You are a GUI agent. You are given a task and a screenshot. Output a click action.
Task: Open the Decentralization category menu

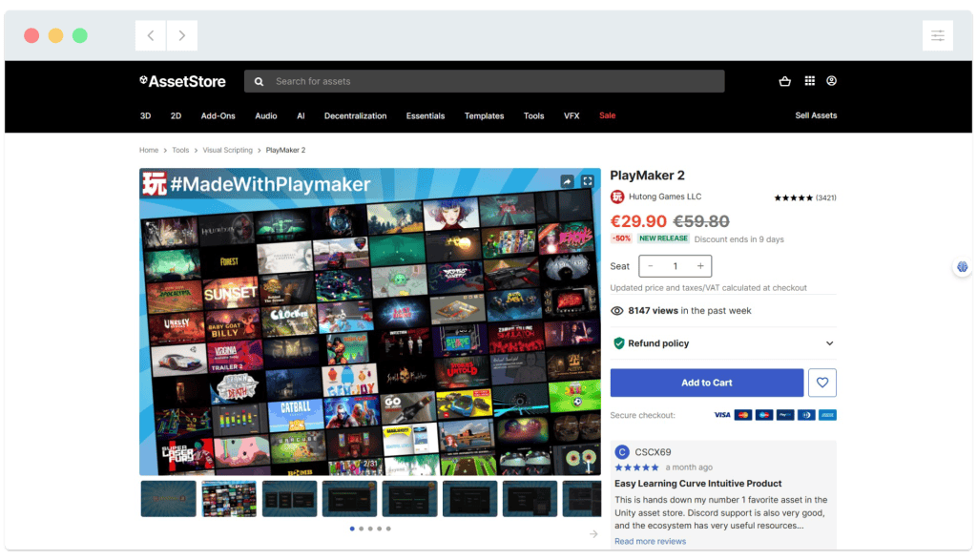pyautogui.click(x=355, y=115)
